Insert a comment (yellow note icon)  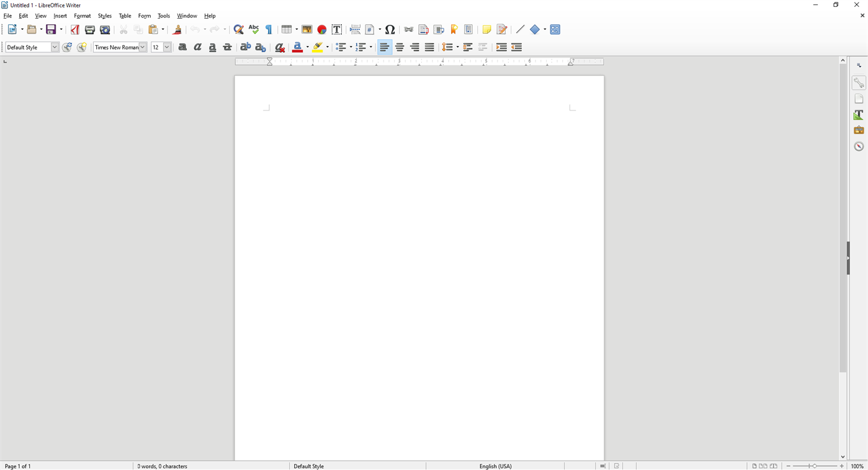[487, 29]
